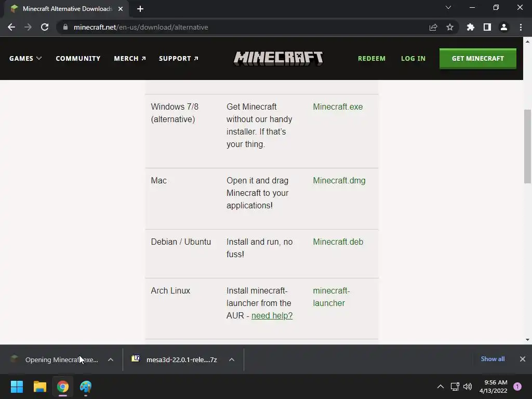Open the mesa3d-22.0.1 7z download item
The width and height of the screenshot is (532, 399).
175,360
